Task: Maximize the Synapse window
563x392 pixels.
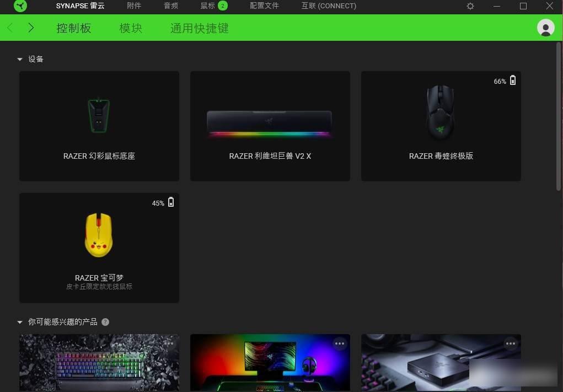Action: (x=523, y=6)
